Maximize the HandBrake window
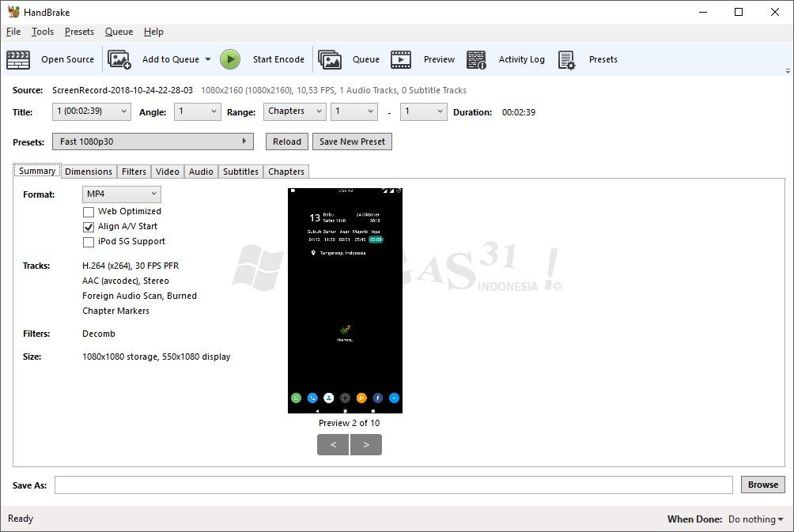Viewport: 794px width, 532px height. [739, 12]
